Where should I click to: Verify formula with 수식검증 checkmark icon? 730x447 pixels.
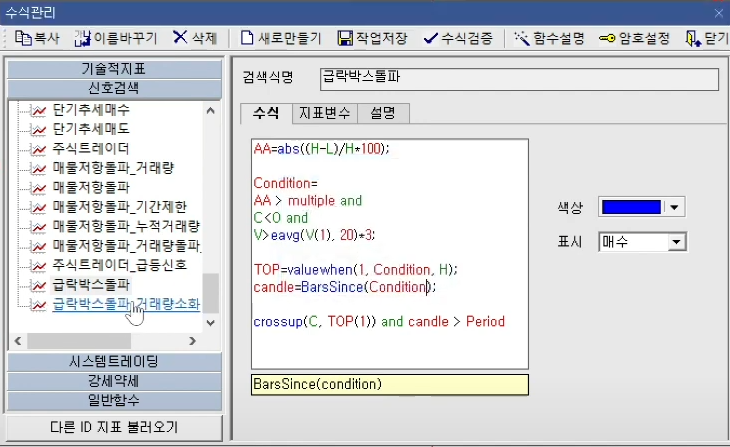pyautogui.click(x=431, y=38)
